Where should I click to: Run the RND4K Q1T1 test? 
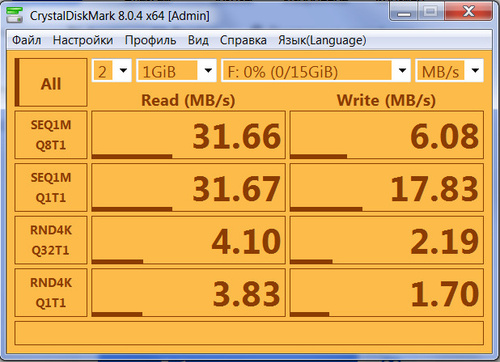[51, 292]
